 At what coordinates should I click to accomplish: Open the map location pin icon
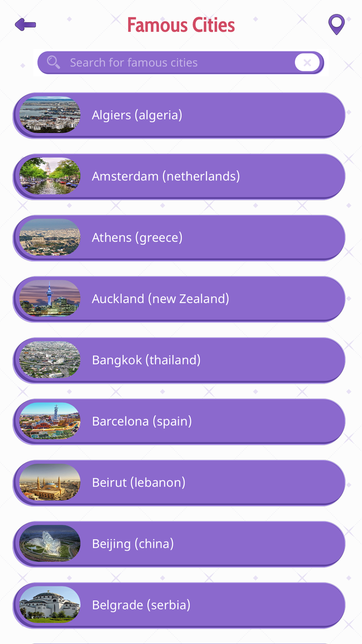[336, 24]
